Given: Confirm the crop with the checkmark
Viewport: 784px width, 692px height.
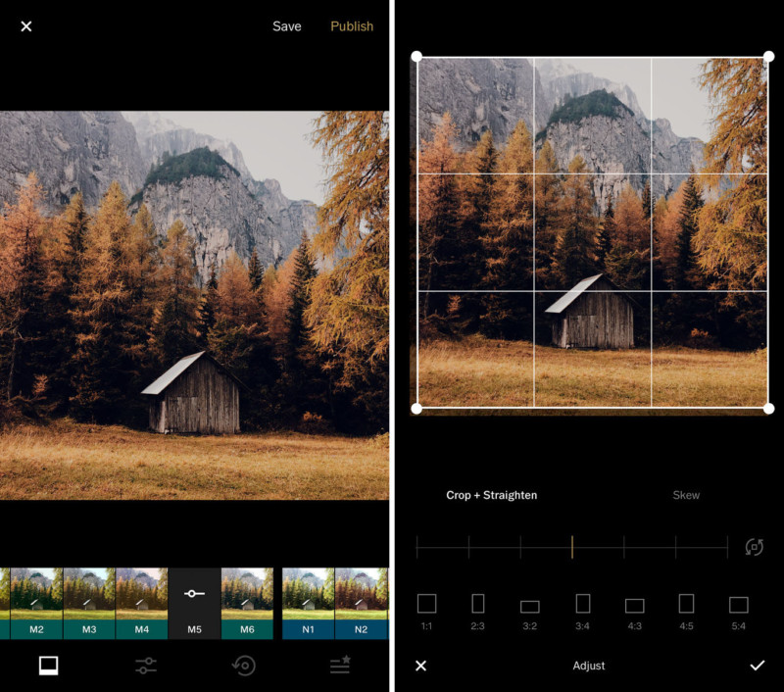Looking at the screenshot, I should 757,666.
